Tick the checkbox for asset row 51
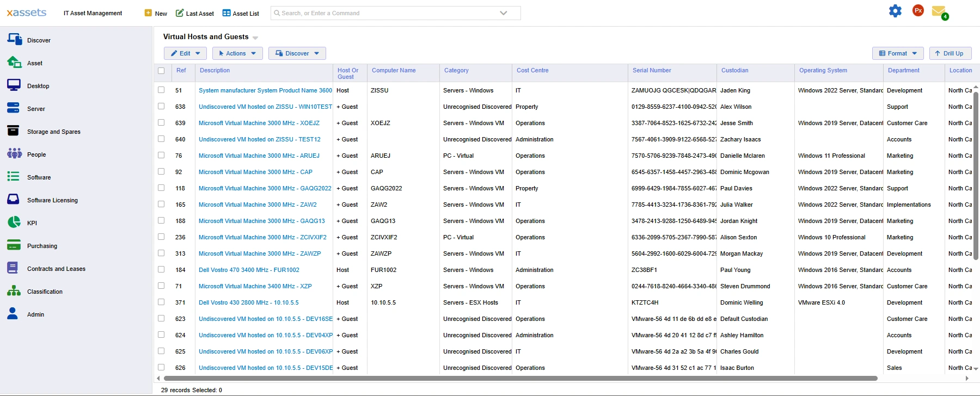980x396 pixels. tap(161, 90)
